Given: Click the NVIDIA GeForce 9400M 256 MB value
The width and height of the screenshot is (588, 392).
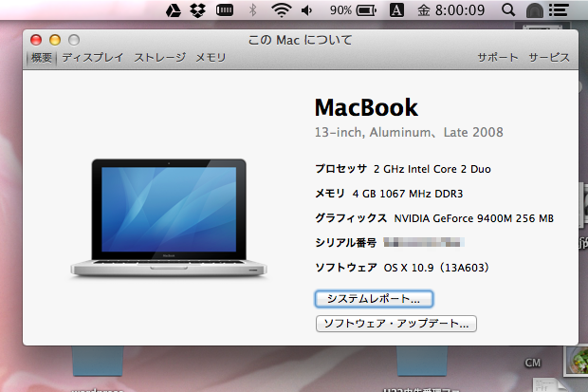Looking at the screenshot, I should point(473,218).
